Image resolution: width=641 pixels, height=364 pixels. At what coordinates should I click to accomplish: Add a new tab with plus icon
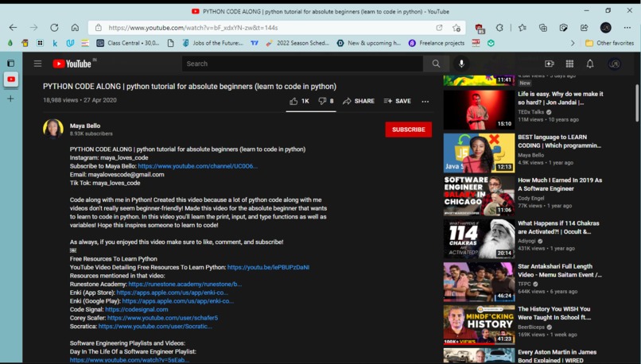point(10,99)
